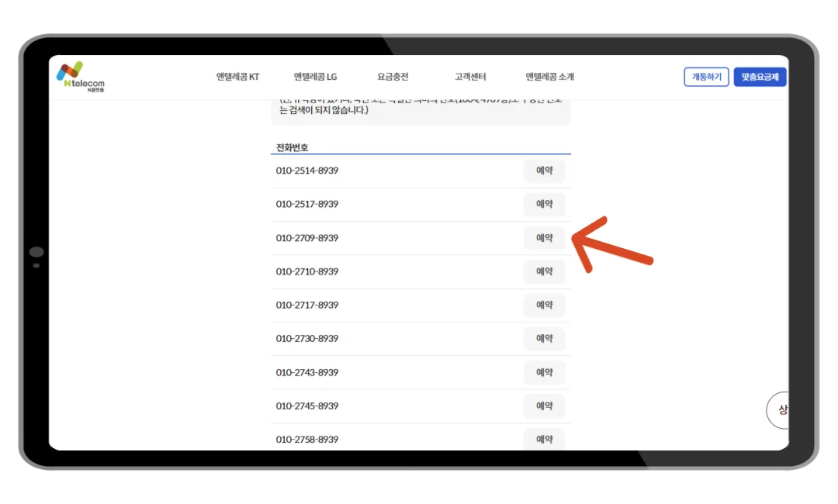Reserve number 010-2730-8939 with 예약
The image size is (838, 504).
click(544, 339)
